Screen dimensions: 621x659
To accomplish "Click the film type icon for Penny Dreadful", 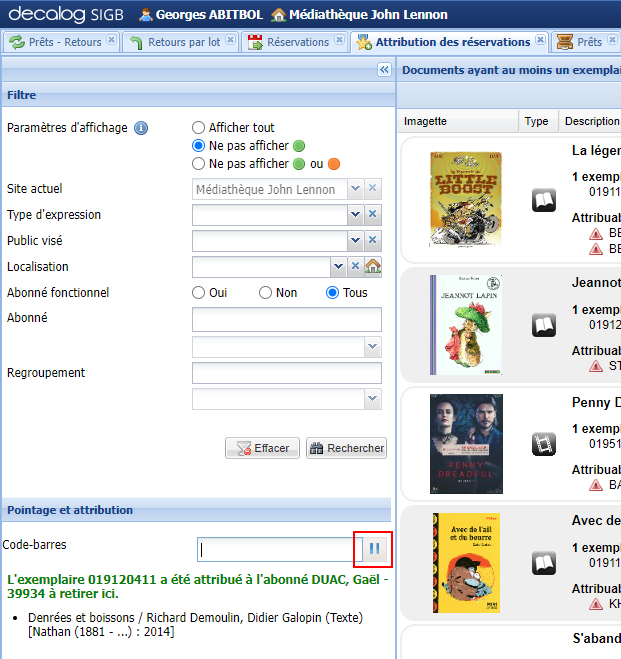I will (x=544, y=444).
